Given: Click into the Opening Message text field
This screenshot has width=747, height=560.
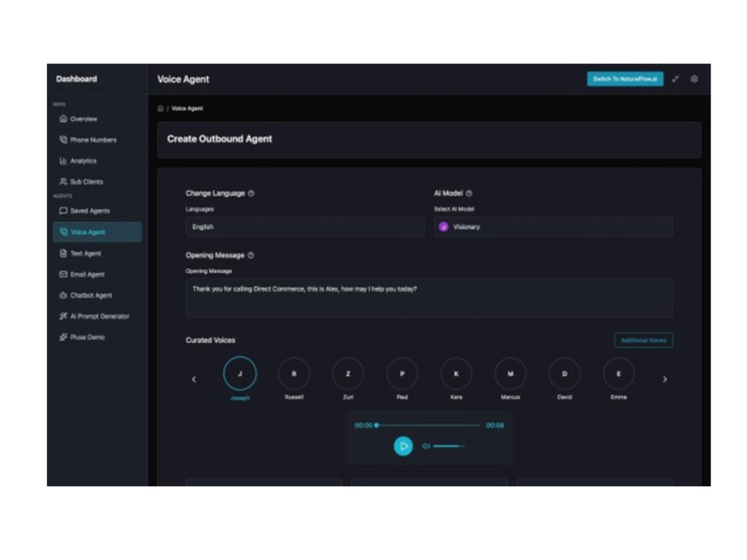Looking at the screenshot, I should click(x=430, y=298).
